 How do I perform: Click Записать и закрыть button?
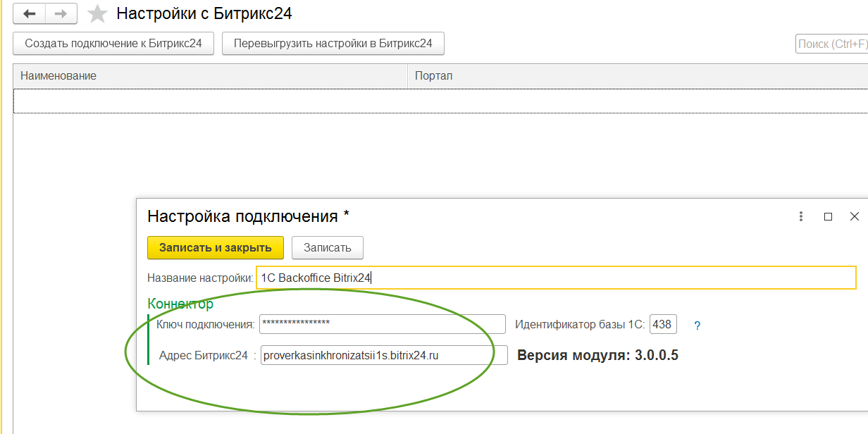(215, 248)
